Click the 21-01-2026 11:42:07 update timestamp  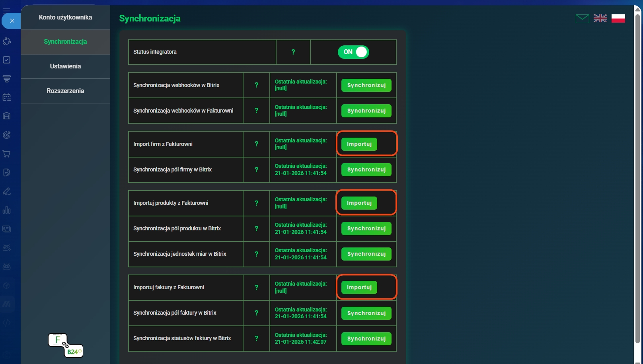(301, 342)
